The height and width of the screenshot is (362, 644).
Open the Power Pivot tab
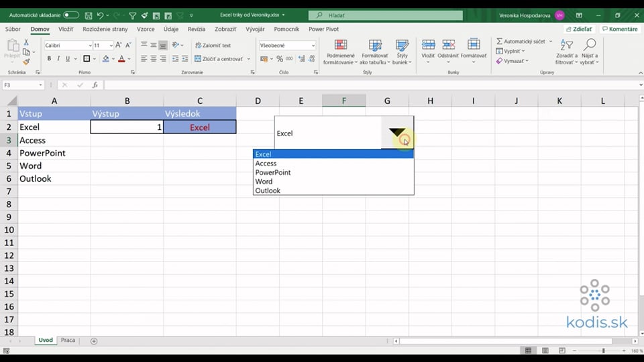point(323,29)
